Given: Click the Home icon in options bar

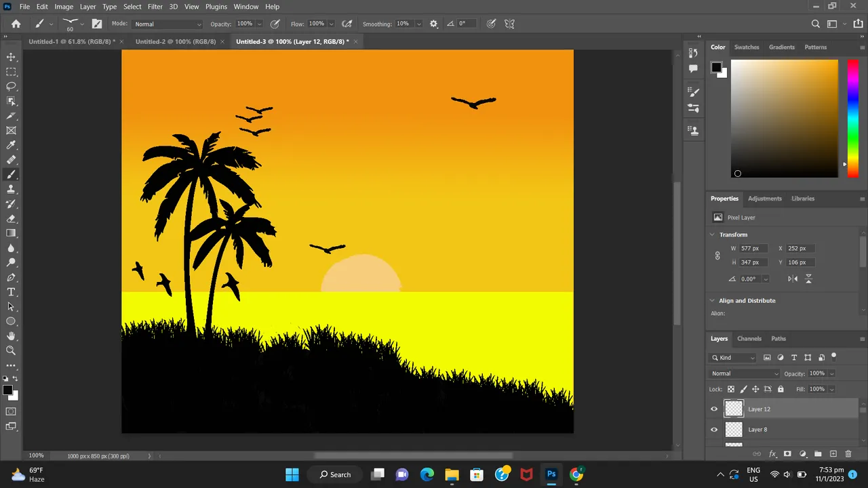Looking at the screenshot, I should point(16,24).
